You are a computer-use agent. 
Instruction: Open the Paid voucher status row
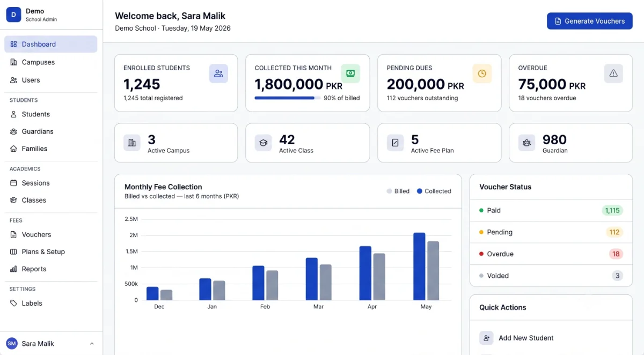click(x=551, y=210)
